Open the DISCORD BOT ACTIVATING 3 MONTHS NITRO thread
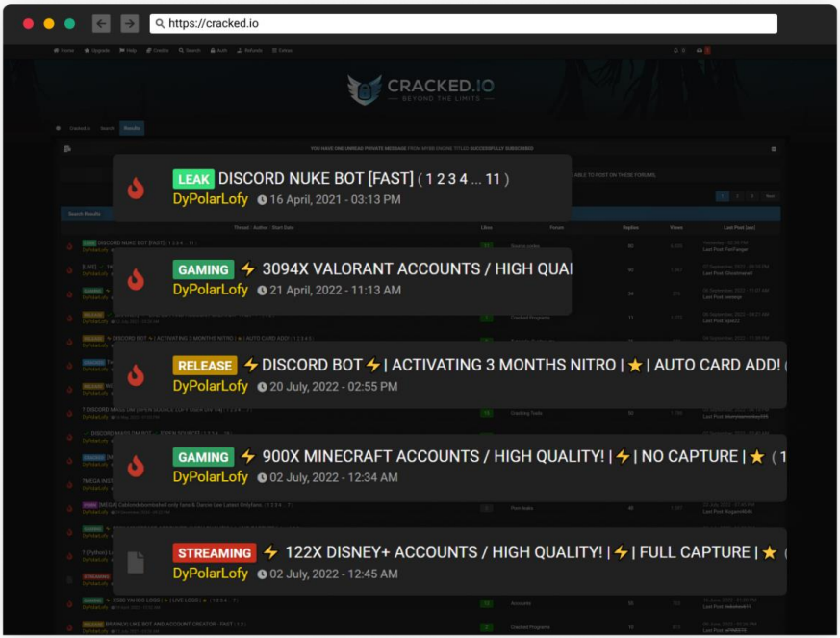The height and width of the screenshot is (638, 840). click(x=521, y=366)
